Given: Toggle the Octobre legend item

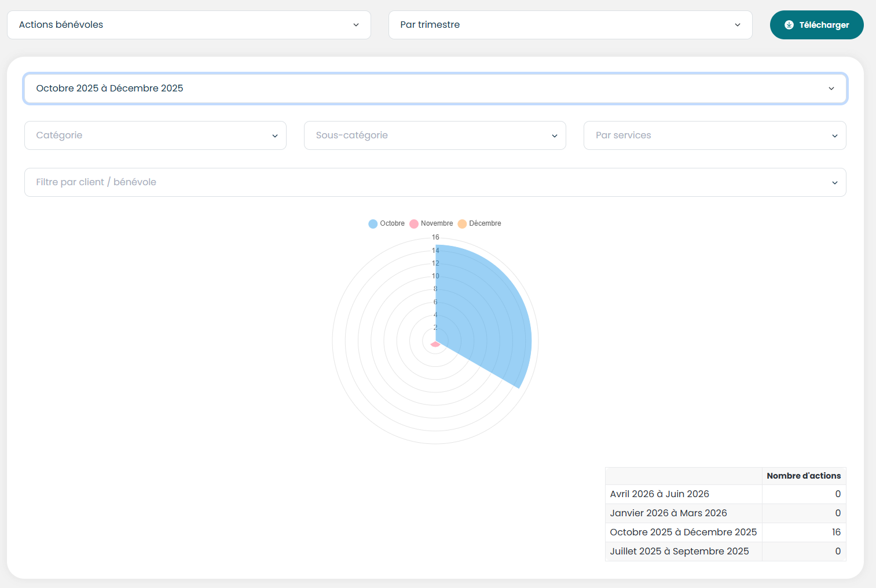Looking at the screenshot, I should (392, 223).
